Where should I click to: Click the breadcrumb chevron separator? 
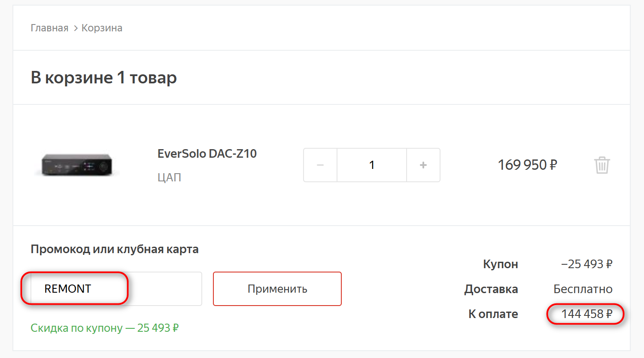pyautogui.click(x=76, y=28)
